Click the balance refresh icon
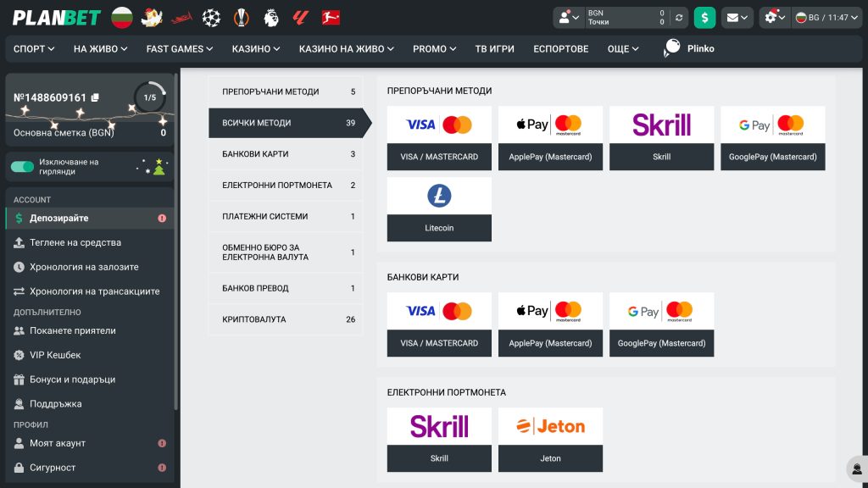This screenshot has height=488, width=868. (x=678, y=17)
